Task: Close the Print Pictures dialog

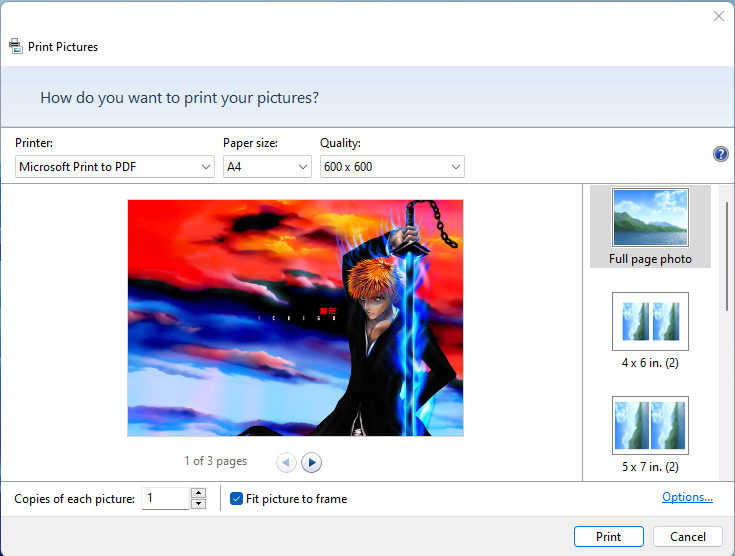Action: 719,16
